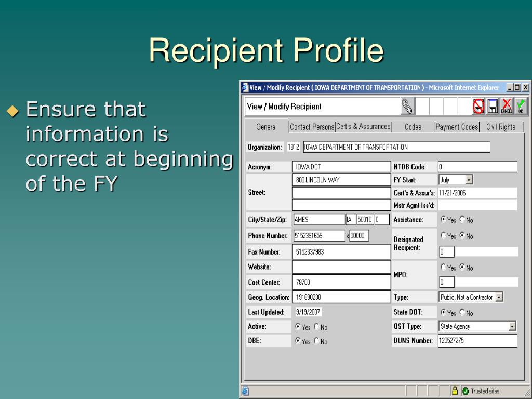Set Assistance to Yes
532x399 pixels.
[x=443, y=219]
